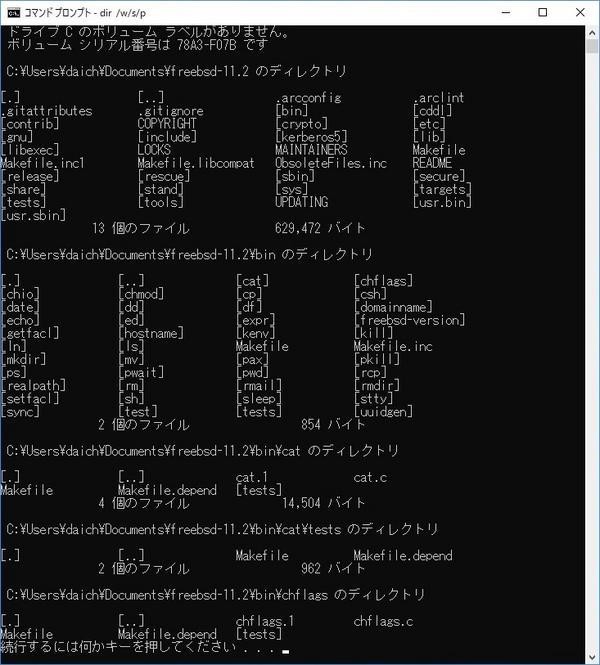The height and width of the screenshot is (665, 600).
Task: Select the [realpath] directory entry
Action: coord(33,386)
